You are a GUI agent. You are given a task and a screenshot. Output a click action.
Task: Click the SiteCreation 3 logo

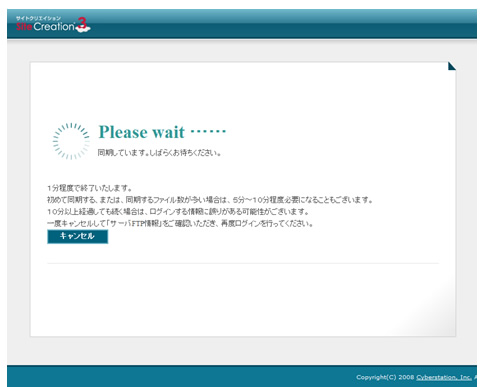point(53,24)
